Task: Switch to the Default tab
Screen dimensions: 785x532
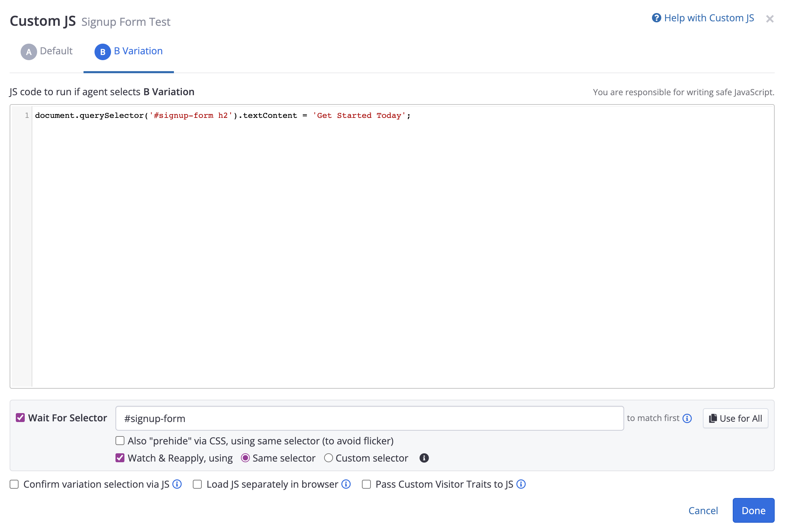Action: 56,51
